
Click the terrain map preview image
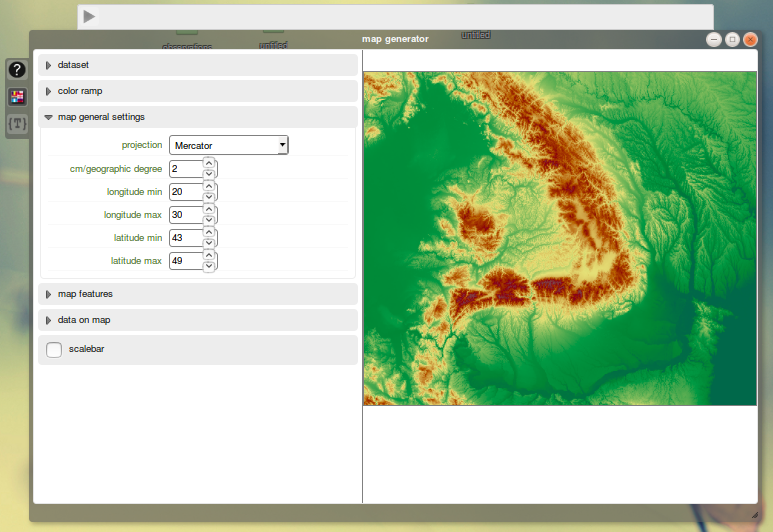point(560,238)
